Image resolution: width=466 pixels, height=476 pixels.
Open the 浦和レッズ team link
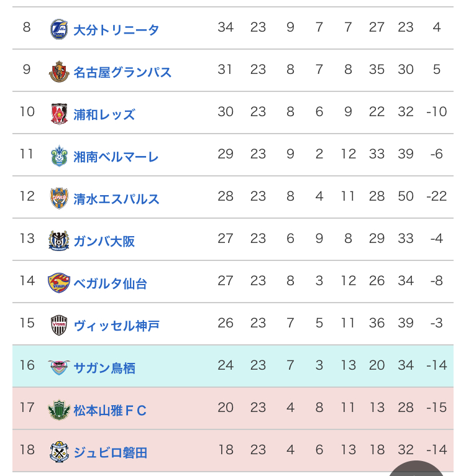tap(104, 114)
